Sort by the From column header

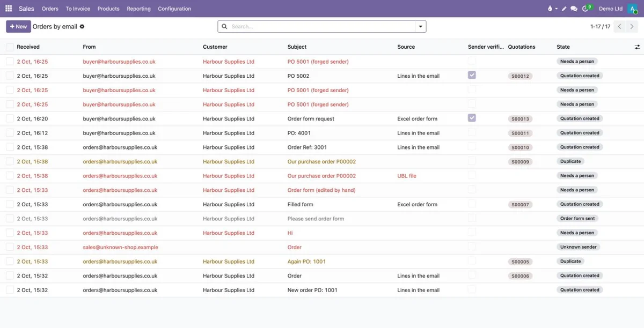point(89,47)
